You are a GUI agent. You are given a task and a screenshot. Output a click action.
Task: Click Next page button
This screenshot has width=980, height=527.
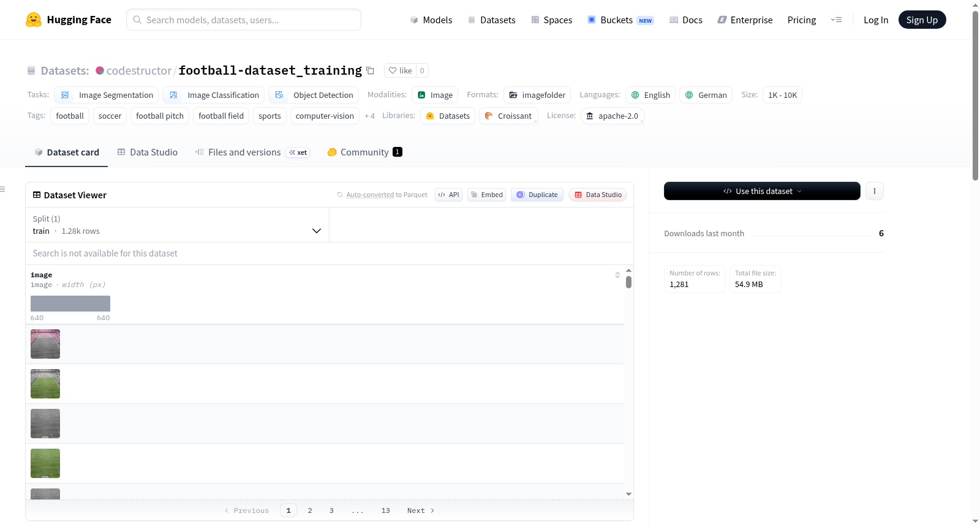(421, 510)
